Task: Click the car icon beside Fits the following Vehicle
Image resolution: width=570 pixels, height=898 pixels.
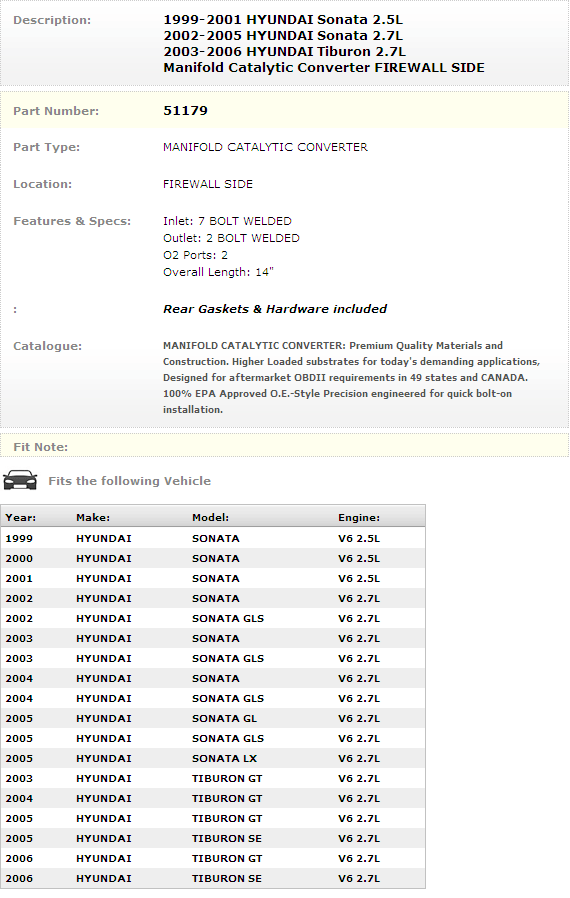Action: coord(20,480)
